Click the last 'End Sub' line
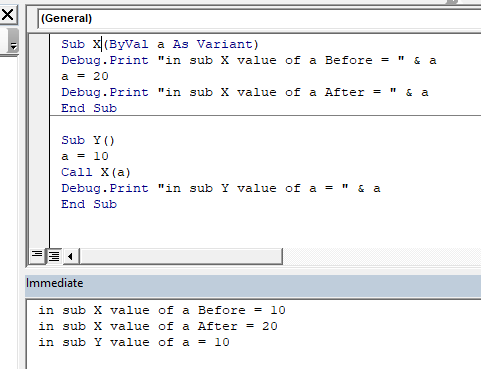 [x=89, y=204]
